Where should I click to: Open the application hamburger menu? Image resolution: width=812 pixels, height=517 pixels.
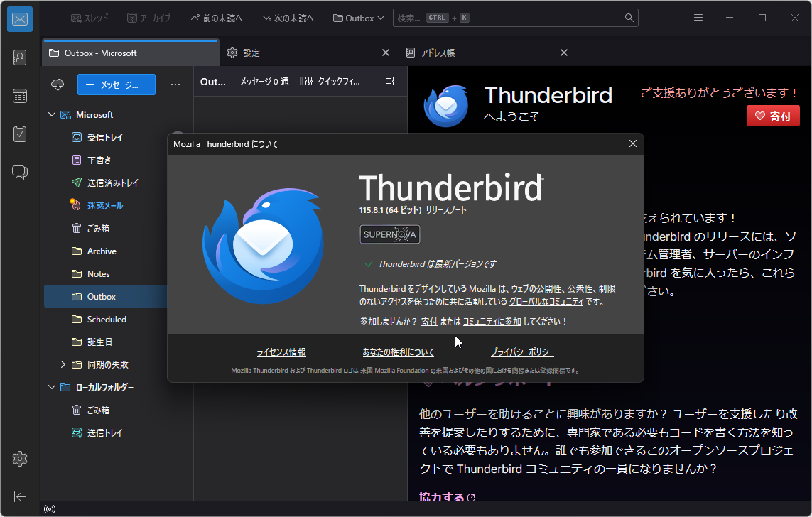[698, 17]
